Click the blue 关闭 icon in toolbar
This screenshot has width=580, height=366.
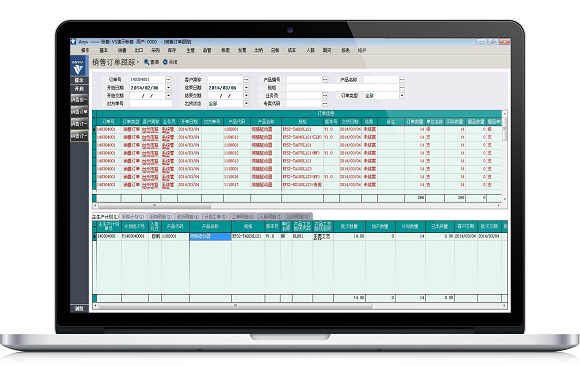[165, 62]
